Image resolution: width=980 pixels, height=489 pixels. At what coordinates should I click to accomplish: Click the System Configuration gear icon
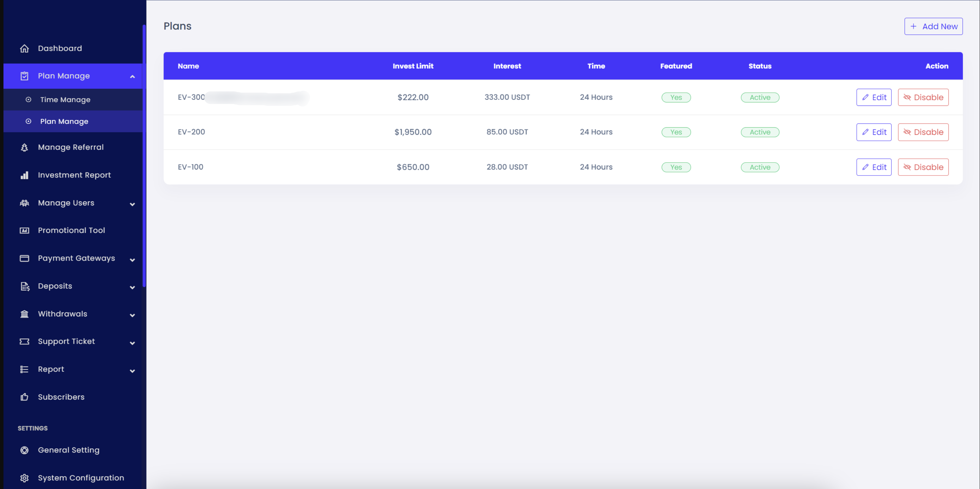coord(24,477)
